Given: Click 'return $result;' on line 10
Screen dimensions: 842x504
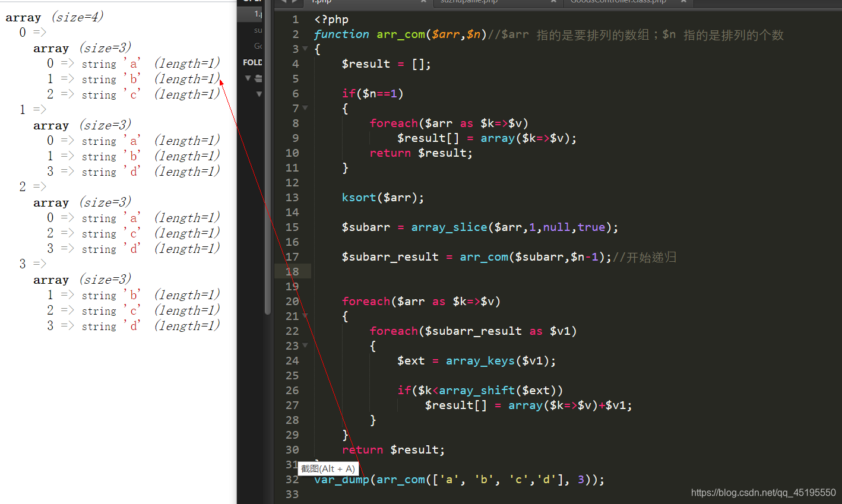Looking at the screenshot, I should [x=421, y=153].
